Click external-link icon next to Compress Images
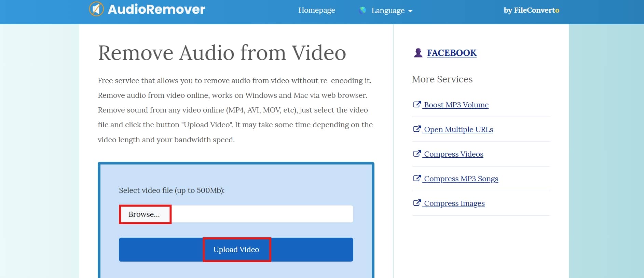 [x=417, y=203]
